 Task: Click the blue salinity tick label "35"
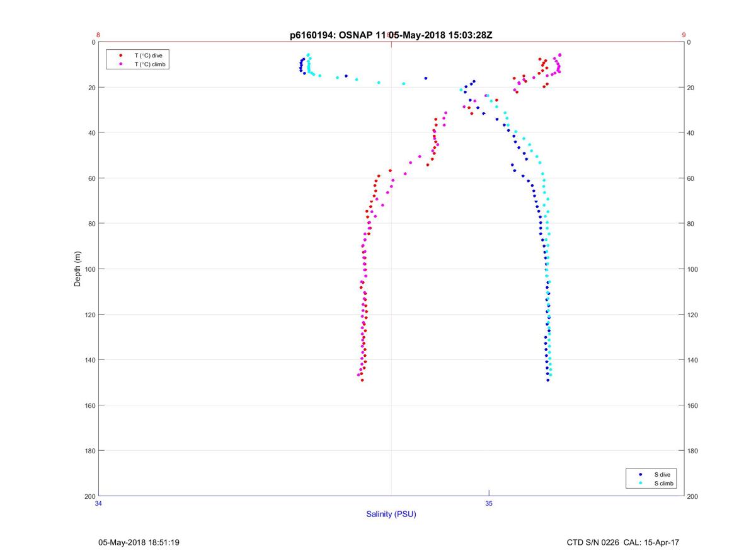point(489,503)
